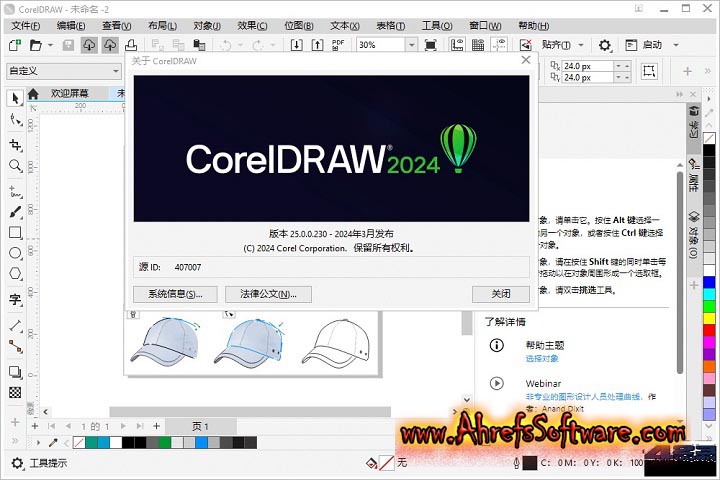Choose the Drop Shadow tool
This screenshot has height=480, width=720.
[x=15, y=372]
